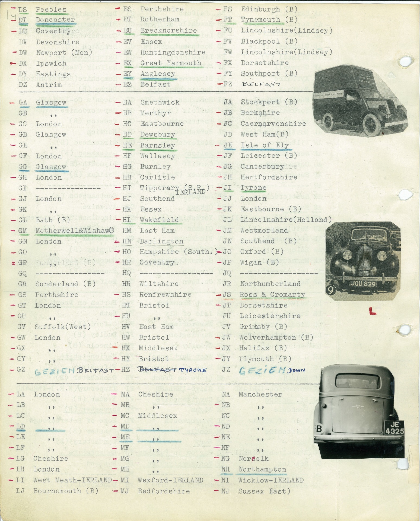Click the text 'Brecknorshire'
420x521 pixels.
coord(168,30)
